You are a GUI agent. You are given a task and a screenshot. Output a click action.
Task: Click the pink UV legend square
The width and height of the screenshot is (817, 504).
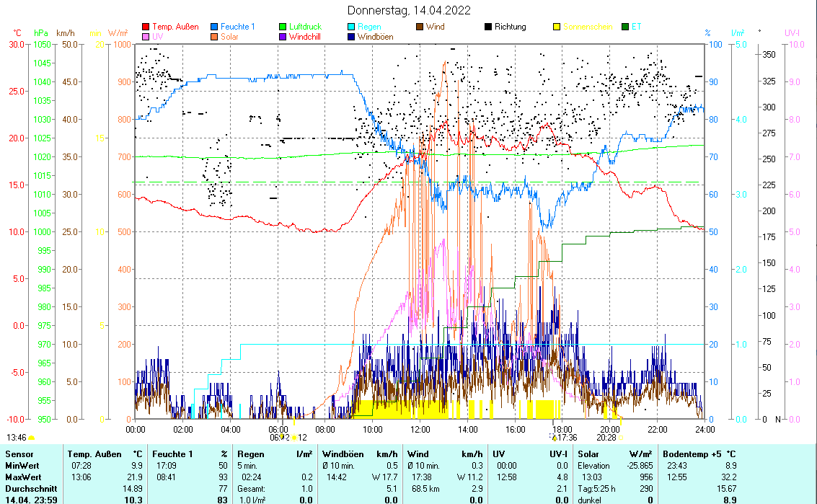[146, 36]
